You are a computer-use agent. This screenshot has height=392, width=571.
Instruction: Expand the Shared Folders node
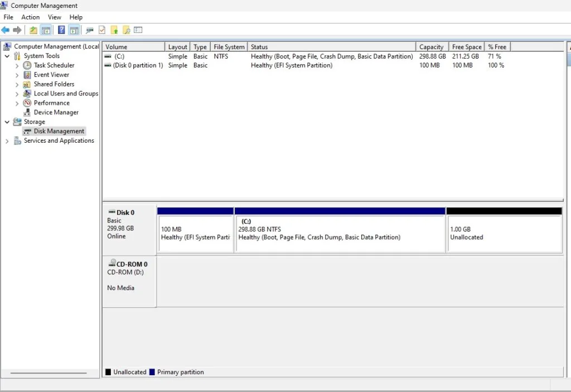pyautogui.click(x=17, y=85)
